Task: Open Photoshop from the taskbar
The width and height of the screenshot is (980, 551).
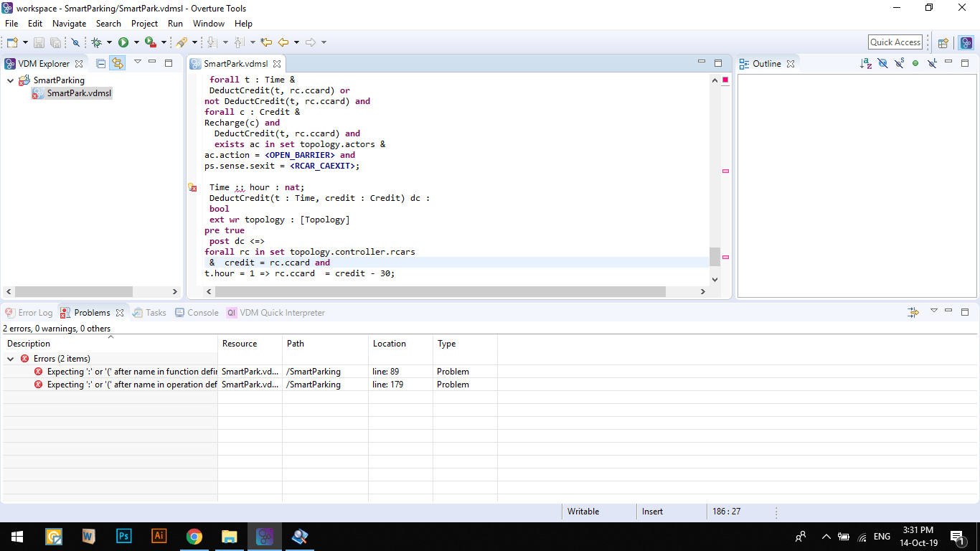Action: tap(124, 537)
